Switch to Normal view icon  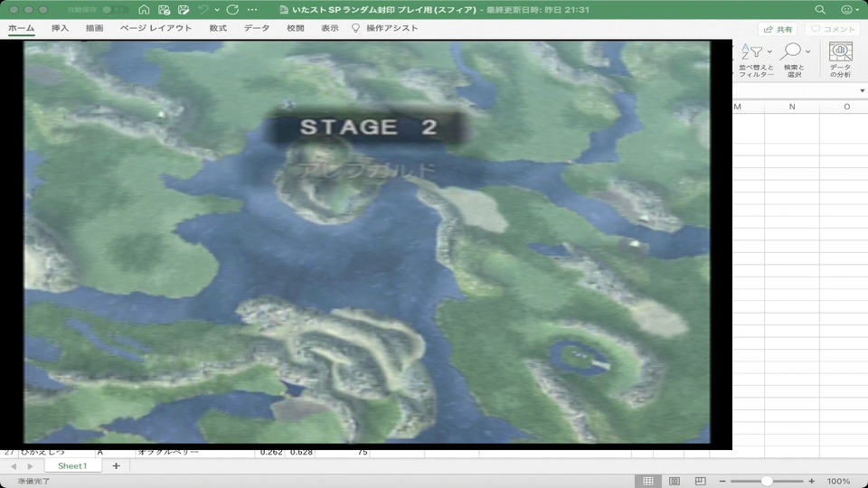647,481
